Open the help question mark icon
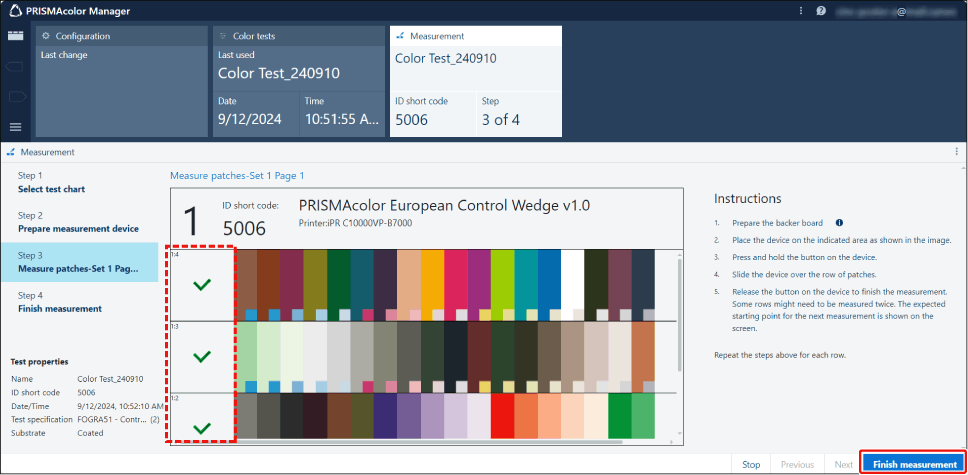 click(x=820, y=11)
